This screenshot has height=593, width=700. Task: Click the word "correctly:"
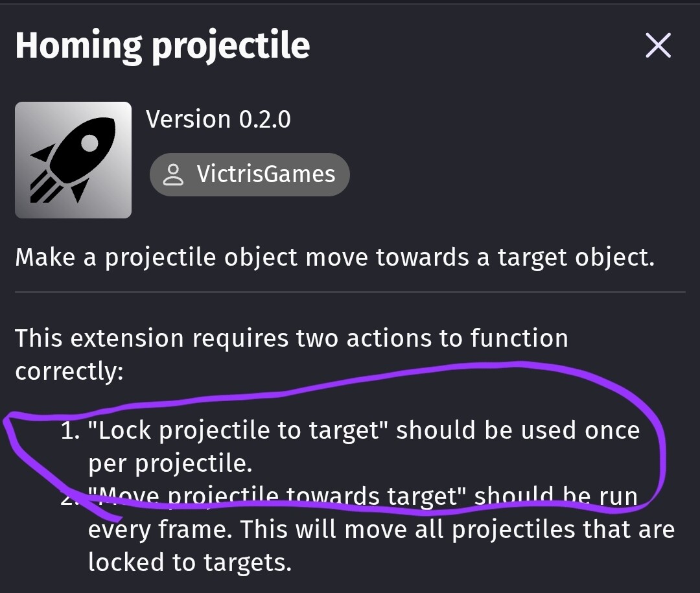point(69,371)
